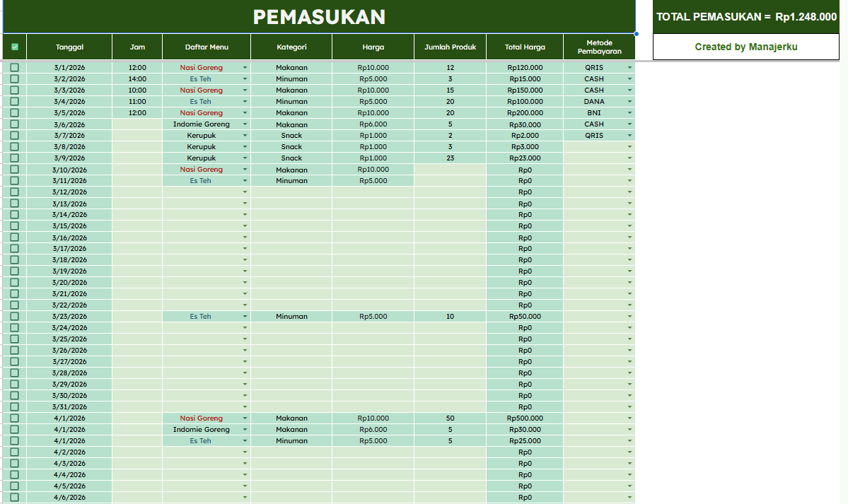Click the TOTAL PEMASUKAN Rp1.248.000 cell
Screen dimensions: 848x504
point(746,17)
